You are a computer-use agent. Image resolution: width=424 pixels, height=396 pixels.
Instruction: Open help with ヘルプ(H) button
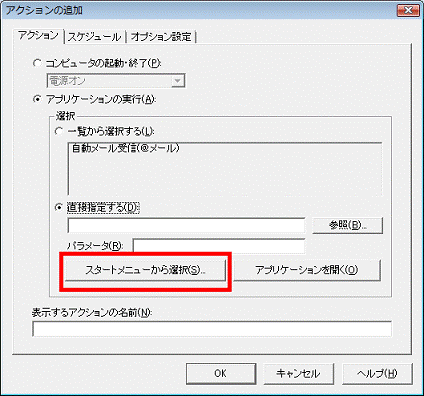click(377, 373)
